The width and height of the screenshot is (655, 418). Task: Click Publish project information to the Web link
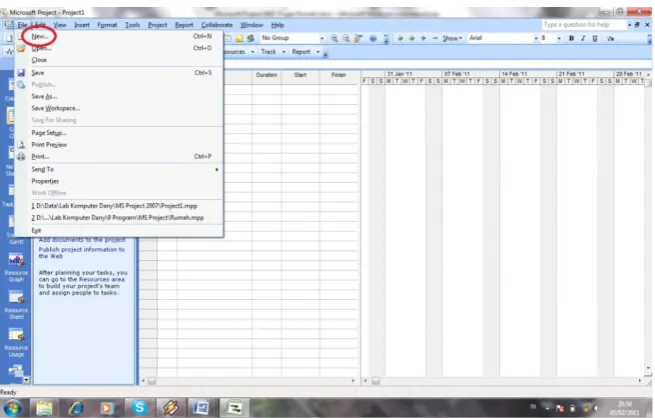click(x=81, y=253)
